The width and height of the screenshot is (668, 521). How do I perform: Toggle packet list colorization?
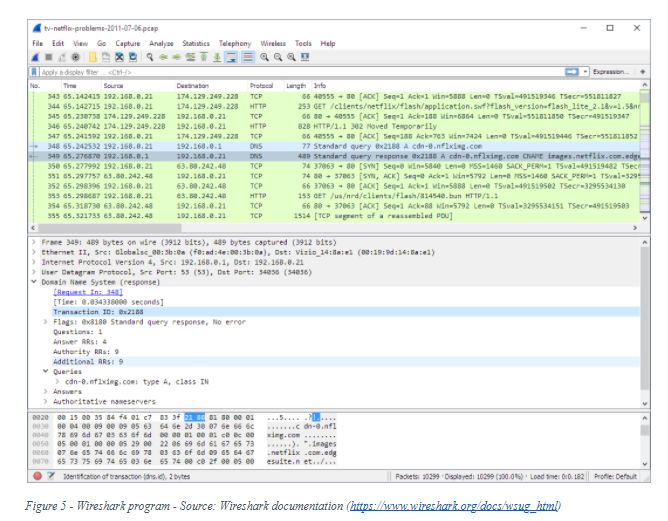[248, 57]
